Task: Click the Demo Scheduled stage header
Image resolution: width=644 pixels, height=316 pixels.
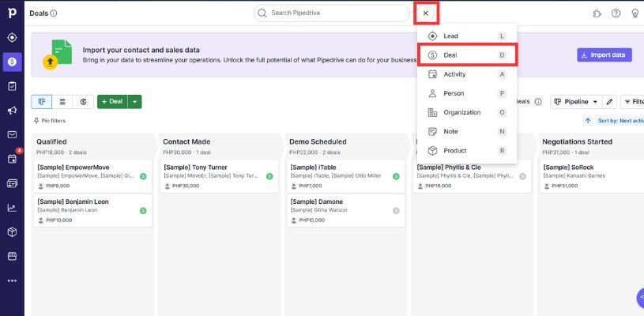Action: (x=318, y=141)
